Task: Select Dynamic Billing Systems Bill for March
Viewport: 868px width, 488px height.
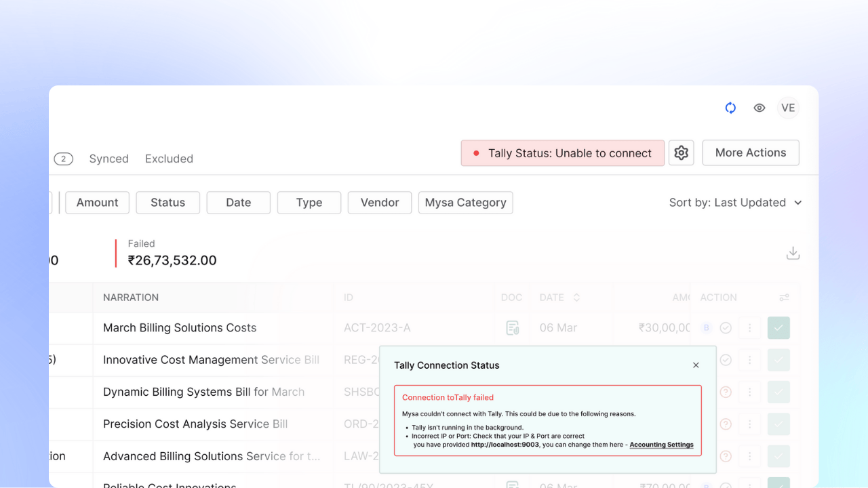Action: coord(203,392)
